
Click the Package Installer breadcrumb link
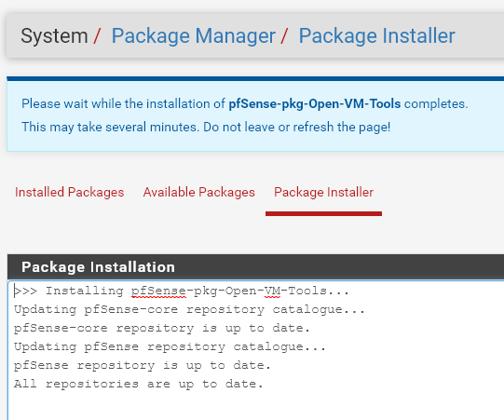click(x=376, y=35)
